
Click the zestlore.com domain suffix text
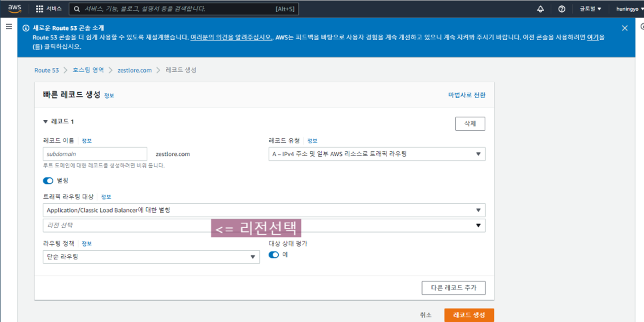click(173, 155)
